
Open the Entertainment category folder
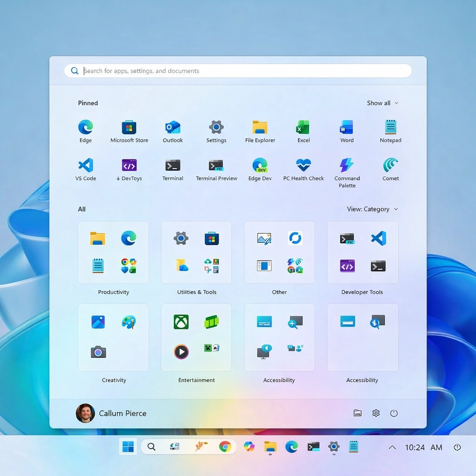click(x=196, y=337)
